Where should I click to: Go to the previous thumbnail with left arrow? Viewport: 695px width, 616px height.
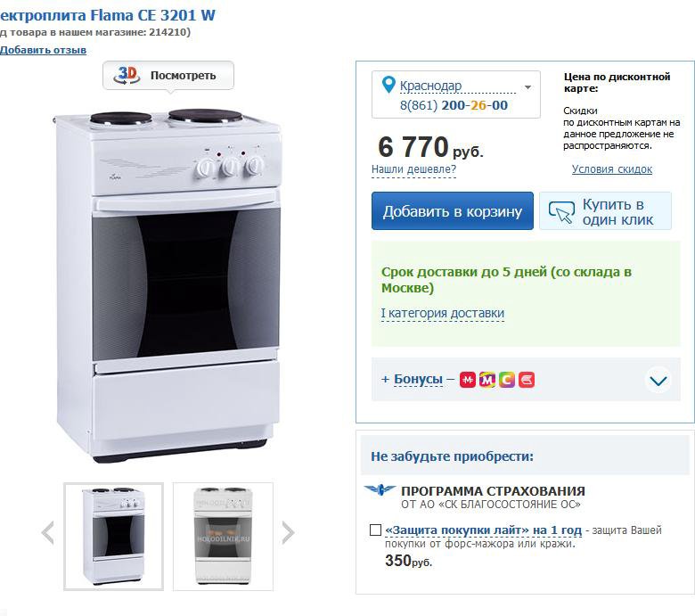tap(48, 533)
